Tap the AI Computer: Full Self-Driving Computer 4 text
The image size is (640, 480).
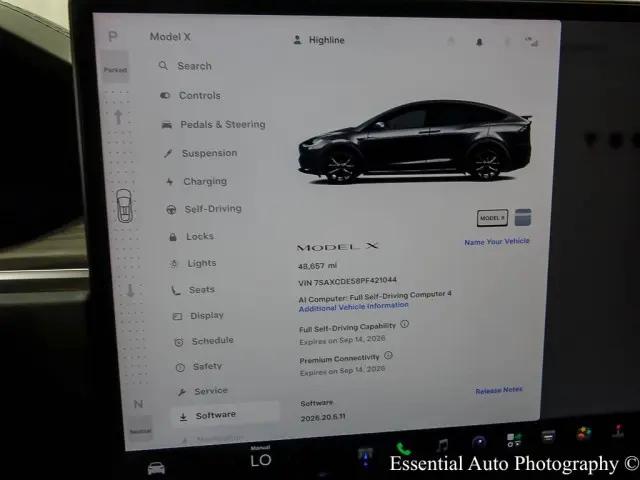click(x=375, y=296)
